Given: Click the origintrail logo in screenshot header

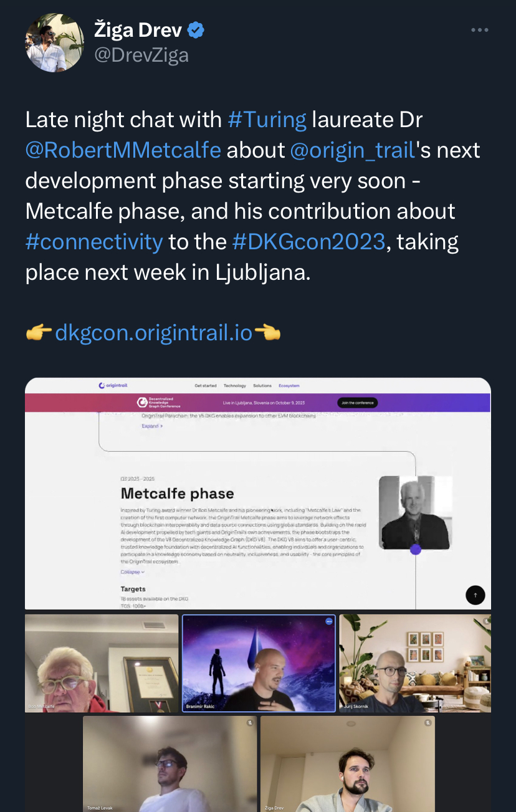Looking at the screenshot, I should tap(113, 386).
